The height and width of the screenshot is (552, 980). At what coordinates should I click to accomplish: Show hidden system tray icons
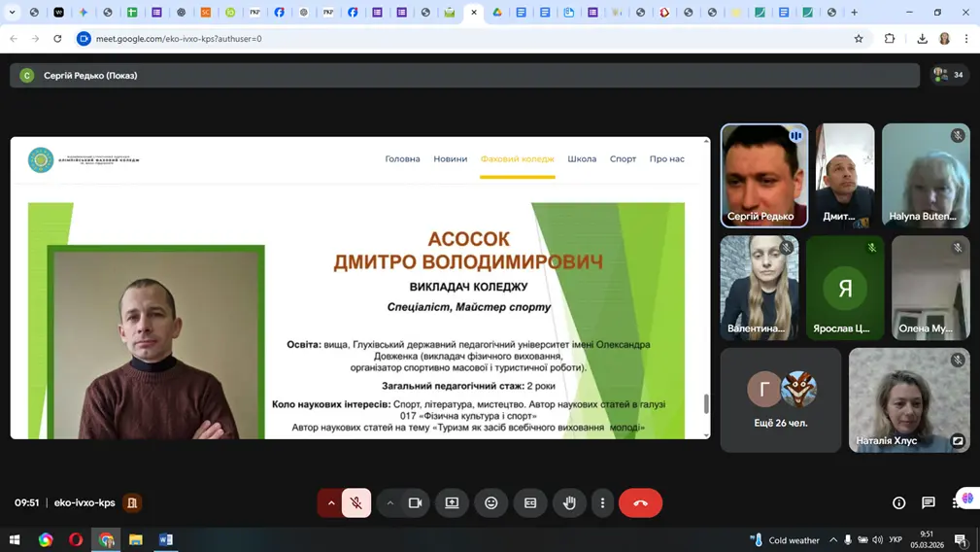click(x=833, y=539)
